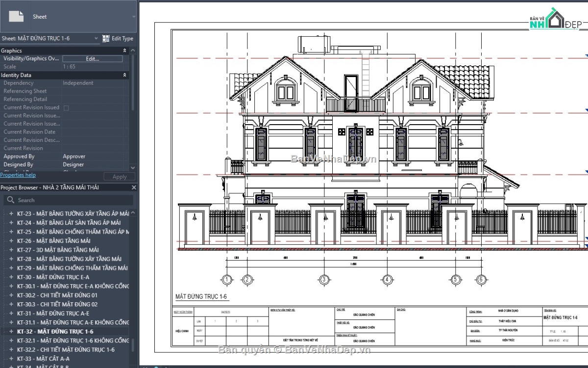Toggle the Current Revision Issued checkbox
Viewport: 588px width, 368px height.
pyautogui.click(x=66, y=107)
